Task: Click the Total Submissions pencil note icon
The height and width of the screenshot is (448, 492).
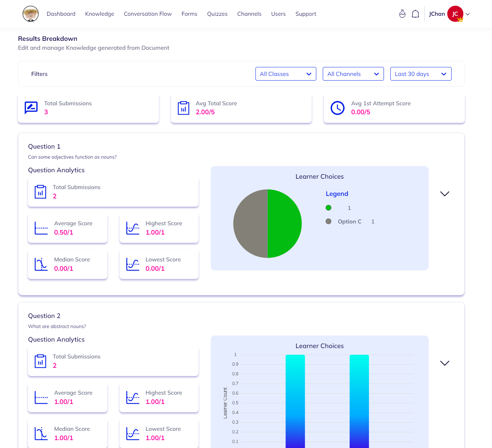Action: [31, 107]
